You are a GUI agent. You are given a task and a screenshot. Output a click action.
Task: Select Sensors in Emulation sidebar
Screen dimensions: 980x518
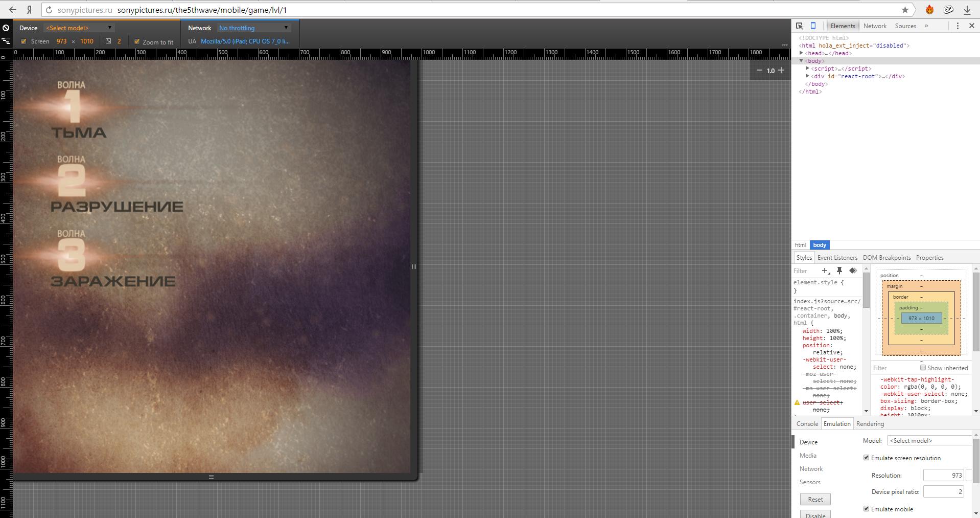click(x=810, y=482)
